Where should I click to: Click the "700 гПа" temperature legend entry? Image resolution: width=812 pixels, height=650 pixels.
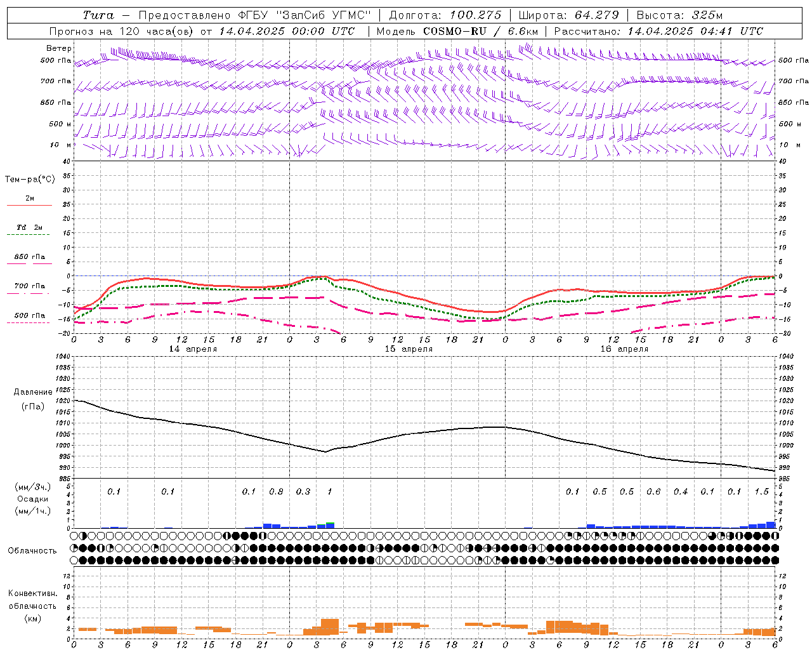click(29, 286)
